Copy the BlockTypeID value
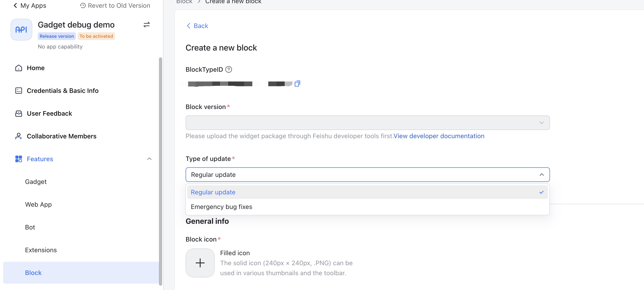This screenshot has width=644, height=290. point(297,84)
